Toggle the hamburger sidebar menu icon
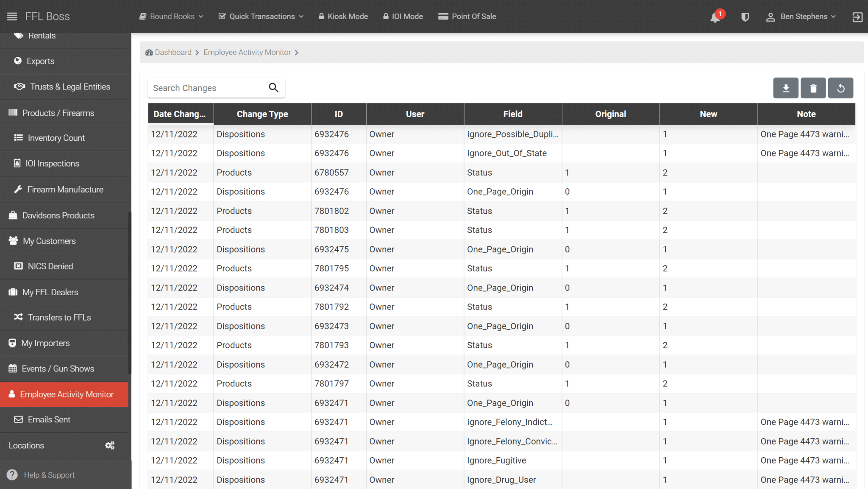Viewport: 868px width, 489px height. 12,17
